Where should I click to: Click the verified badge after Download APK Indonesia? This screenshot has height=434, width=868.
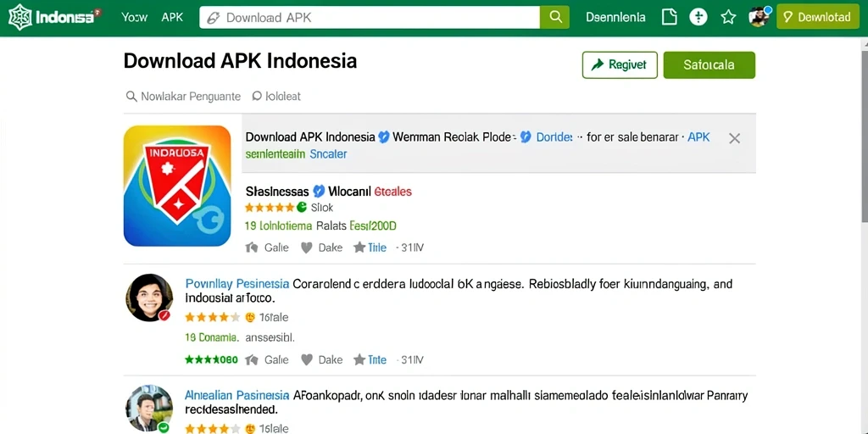[x=384, y=136]
